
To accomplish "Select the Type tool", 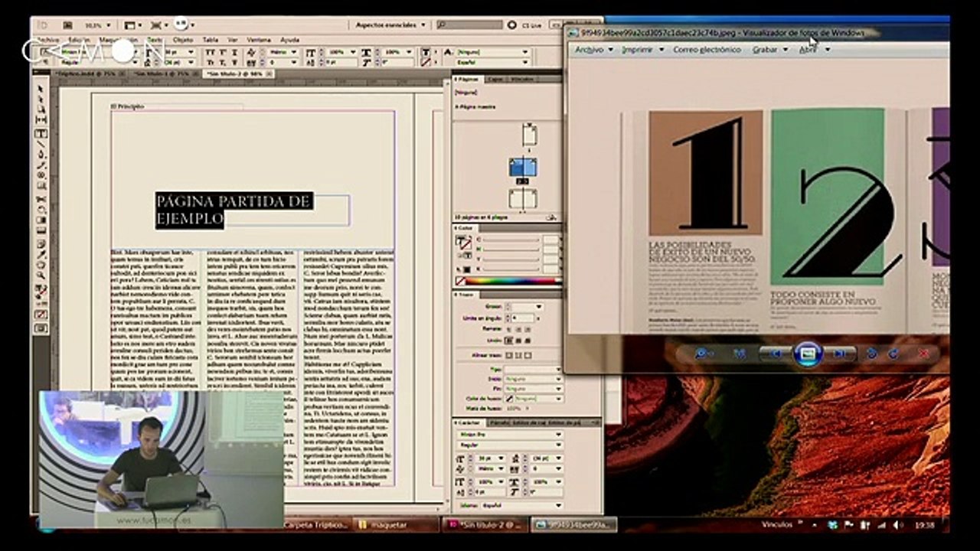I will pyautogui.click(x=41, y=133).
